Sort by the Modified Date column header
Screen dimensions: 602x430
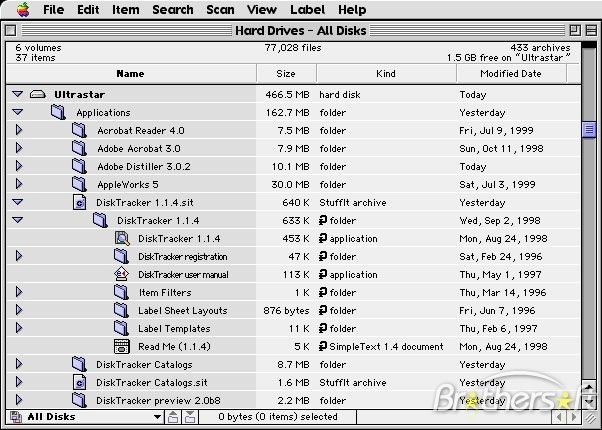(x=511, y=73)
